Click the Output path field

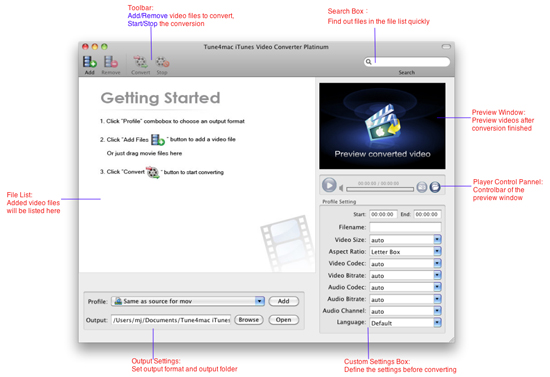coord(171,320)
